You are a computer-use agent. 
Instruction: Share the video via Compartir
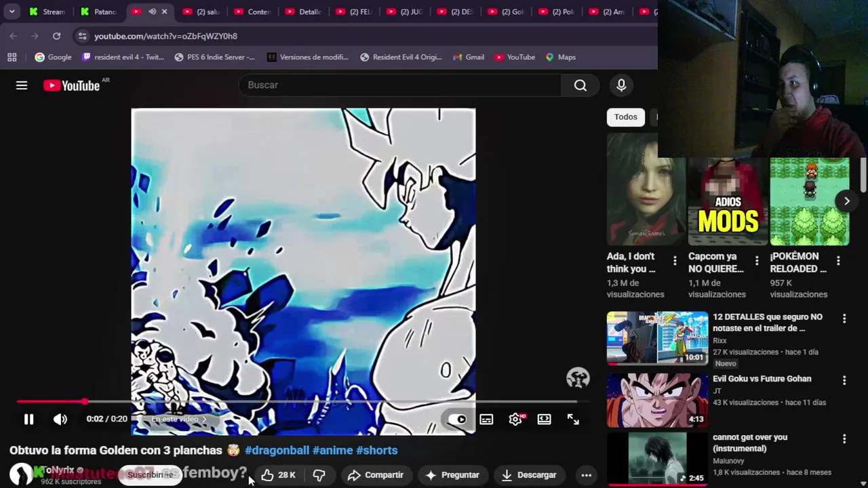(x=375, y=475)
